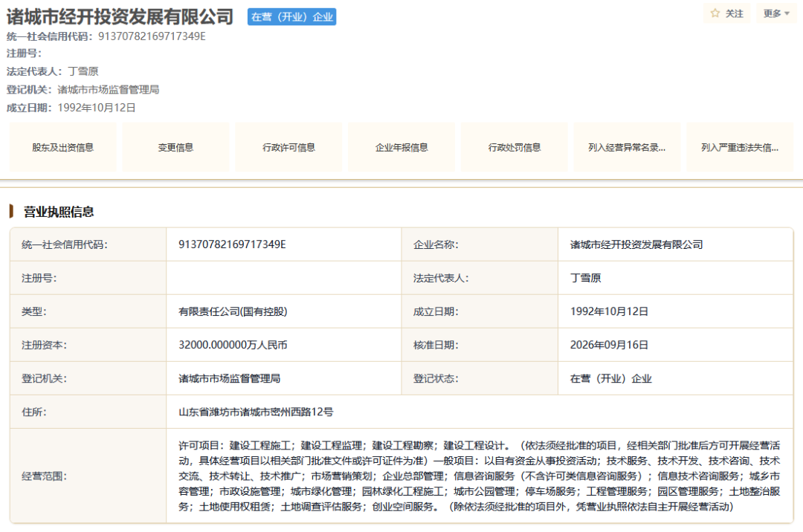Click the table's 注册号 label cell
The image size is (803, 532).
[x=88, y=279]
